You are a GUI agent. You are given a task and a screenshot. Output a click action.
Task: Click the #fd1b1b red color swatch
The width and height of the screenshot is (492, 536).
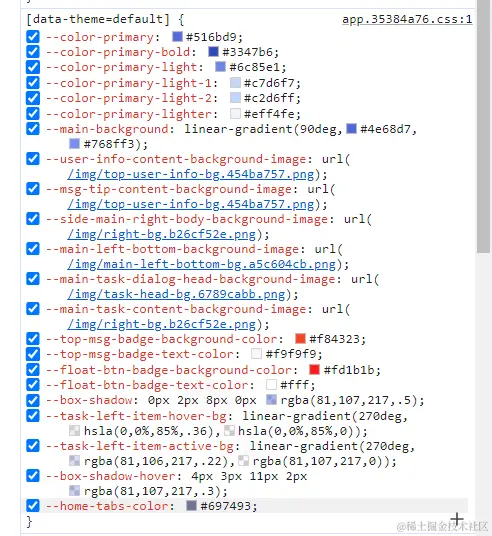314,370
